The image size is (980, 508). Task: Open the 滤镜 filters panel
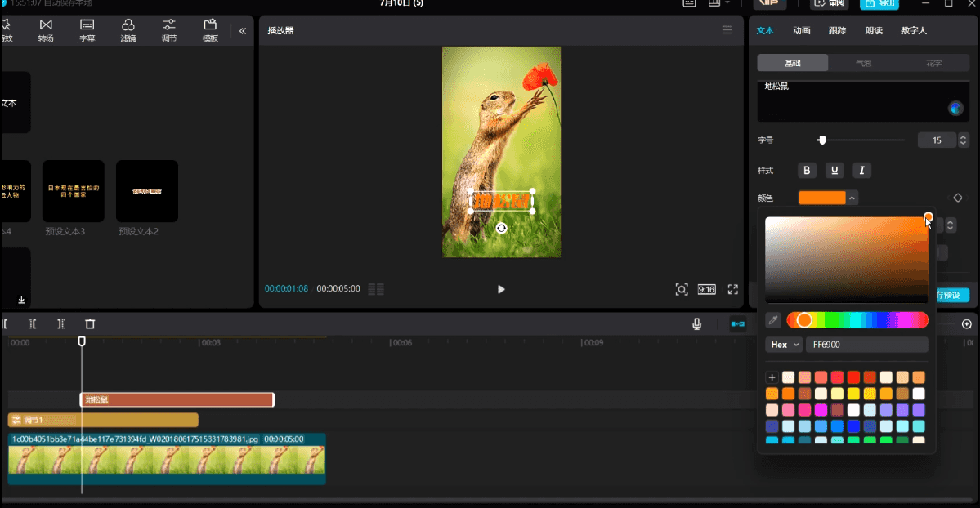pyautogui.click(x=128, y=30)
